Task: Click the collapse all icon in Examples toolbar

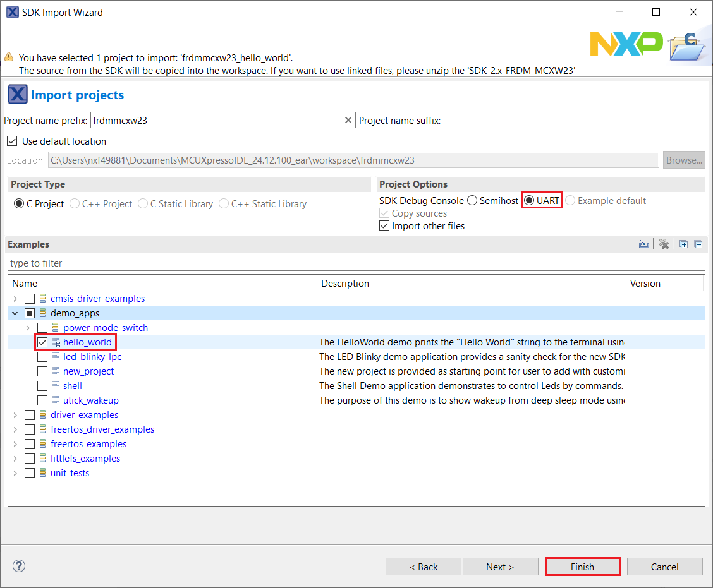Action: click(698, 244)
